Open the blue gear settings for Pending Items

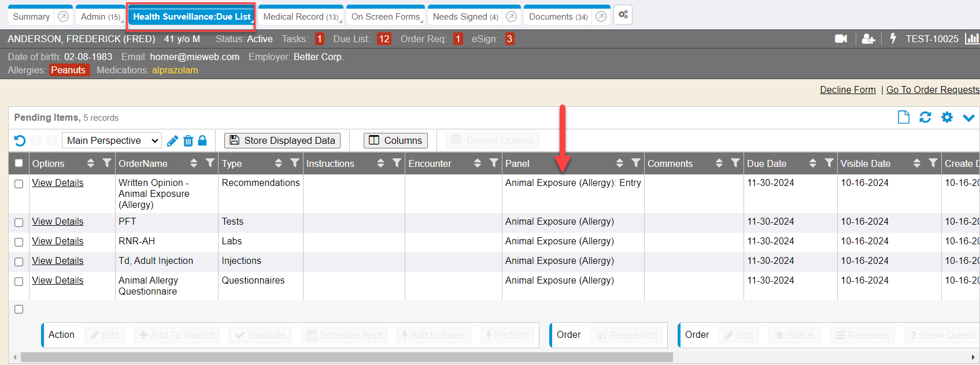tap(946, 117)
